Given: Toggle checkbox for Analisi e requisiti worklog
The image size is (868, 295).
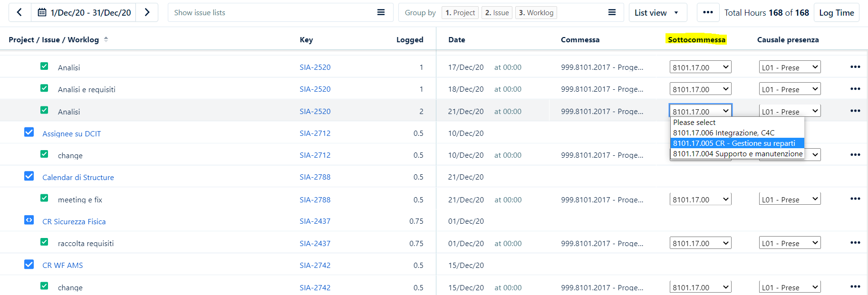Looking at the screenshot, I should 44,88.
